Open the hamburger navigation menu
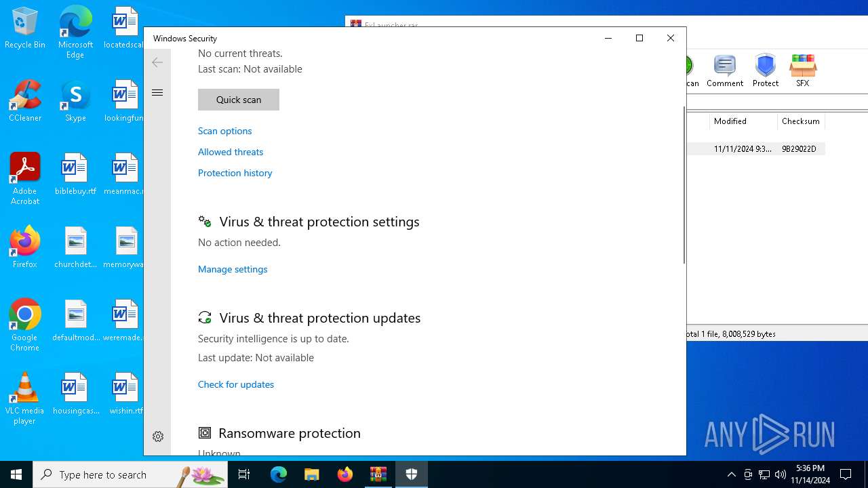The image size is (868, 488). click(157, 93)
